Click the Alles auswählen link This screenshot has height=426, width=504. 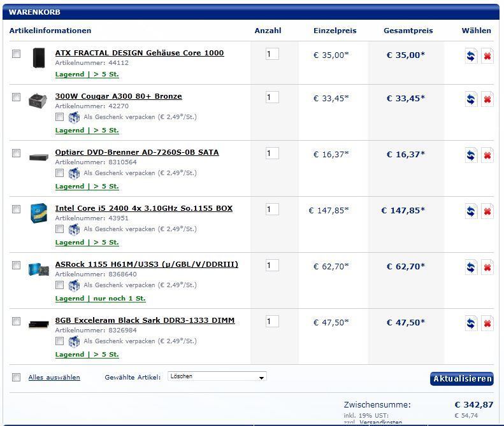(x=54, y=378)
